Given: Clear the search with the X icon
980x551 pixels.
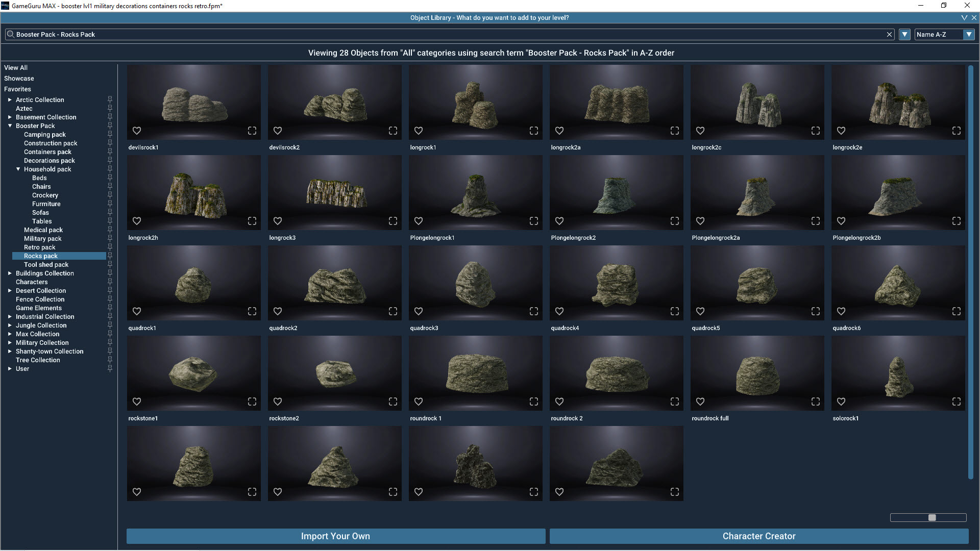Looking at the screenshot, I should [890, 34].
